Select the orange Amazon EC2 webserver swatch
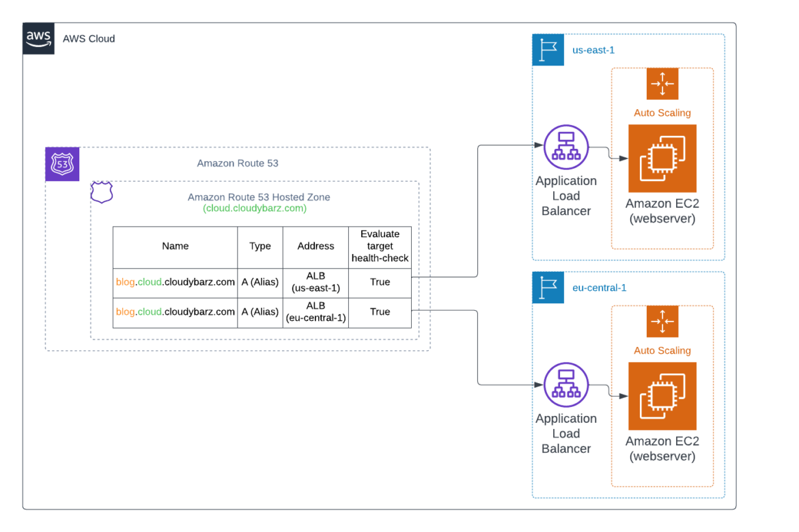 662,158
